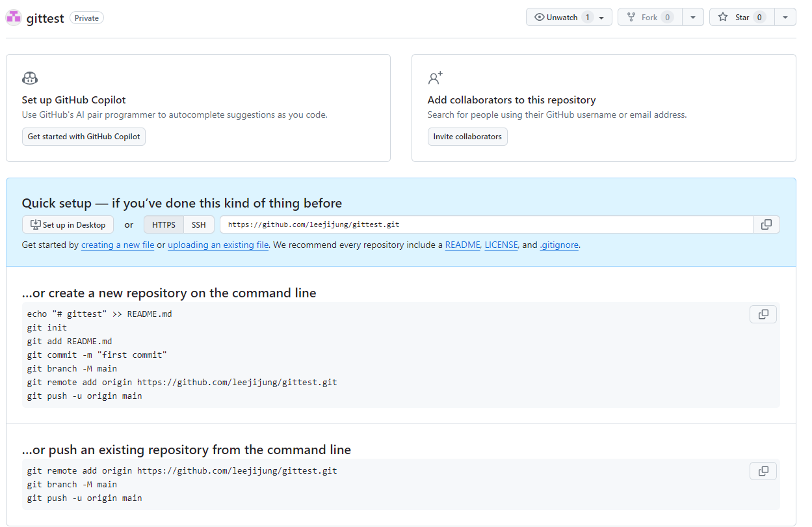Screen dimensions: 812x527
Task: Click Set up in Desktop button
Action: point(68,224)
